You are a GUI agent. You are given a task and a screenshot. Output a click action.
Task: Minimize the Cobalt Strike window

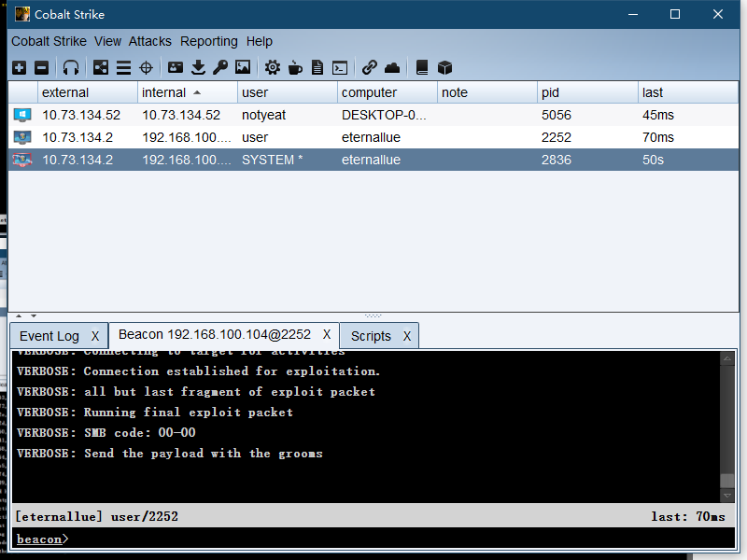pyautogui.click(x=633, y=14)
